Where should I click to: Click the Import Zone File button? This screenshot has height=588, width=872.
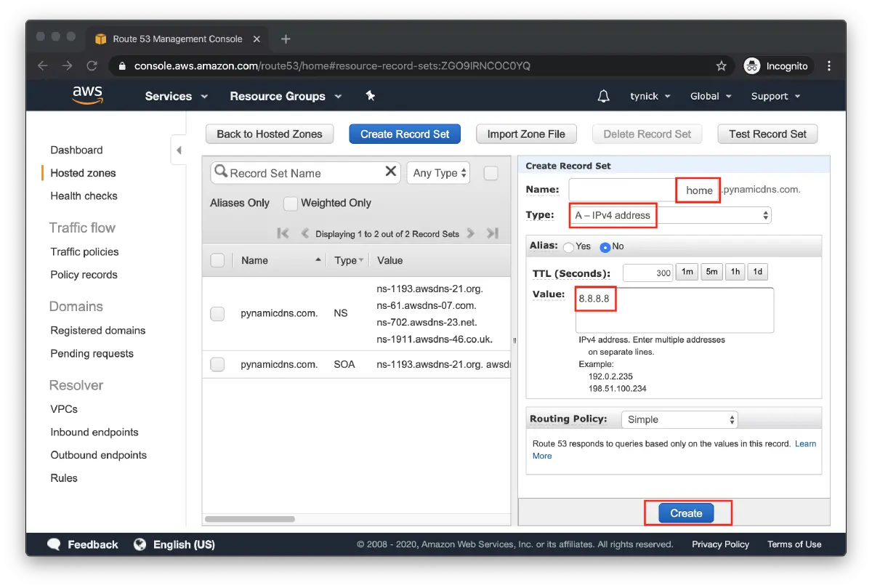[525, 134]
